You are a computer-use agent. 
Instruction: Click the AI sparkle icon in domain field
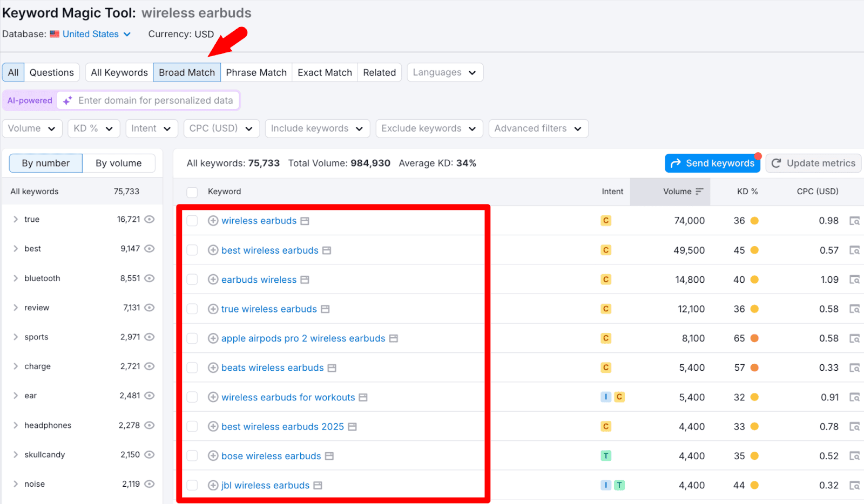click(x=67, y=100)
